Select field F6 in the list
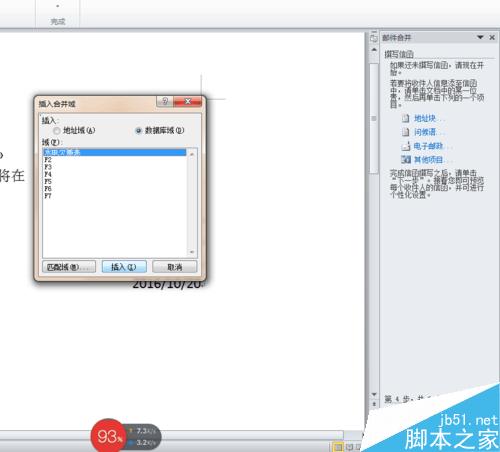 tap(115, 189)
